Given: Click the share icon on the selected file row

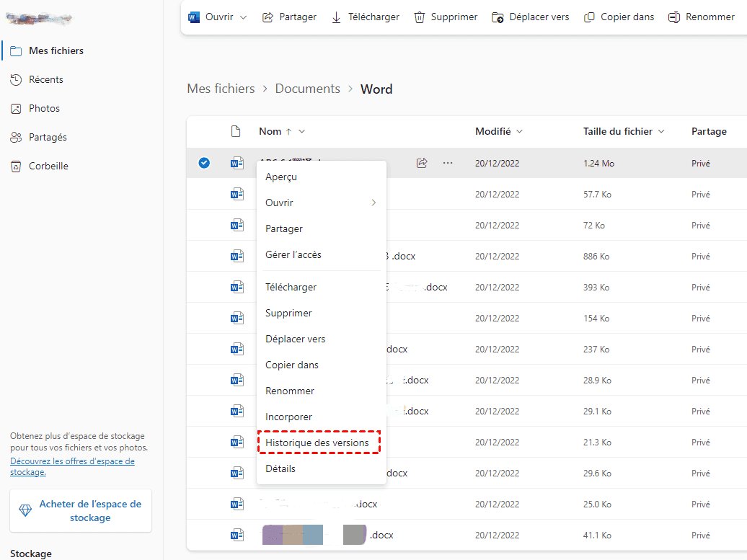Looking at the screenshot, I should coord(422,164).
